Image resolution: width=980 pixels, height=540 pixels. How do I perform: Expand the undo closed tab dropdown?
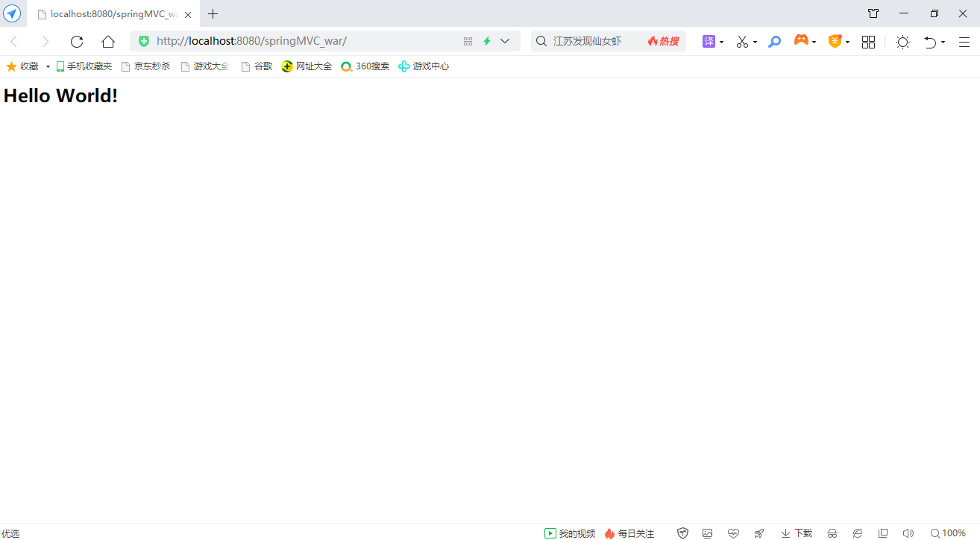943,43
